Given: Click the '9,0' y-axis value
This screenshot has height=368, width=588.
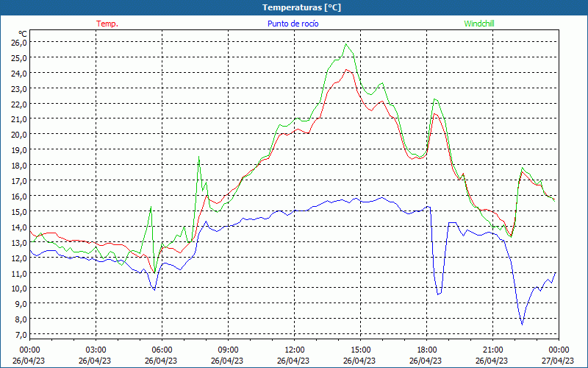Looking at the screenshot, I should click(x=21, y=303).
